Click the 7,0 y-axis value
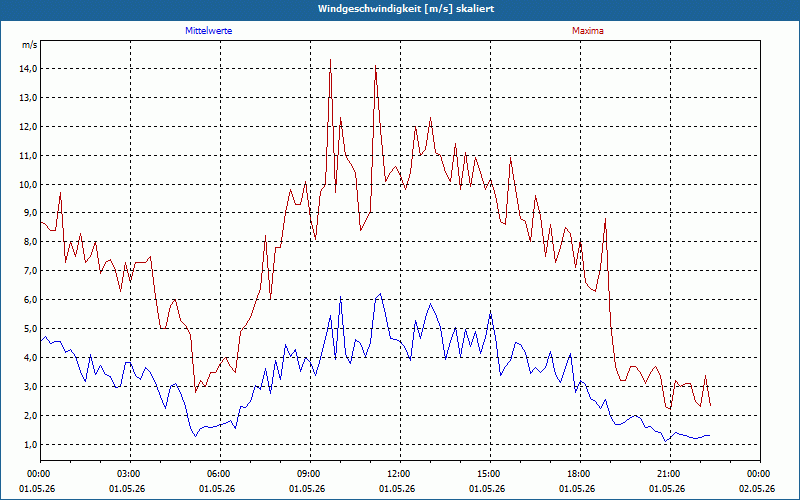This screenshot has width=800, height=500. [30, 271]
